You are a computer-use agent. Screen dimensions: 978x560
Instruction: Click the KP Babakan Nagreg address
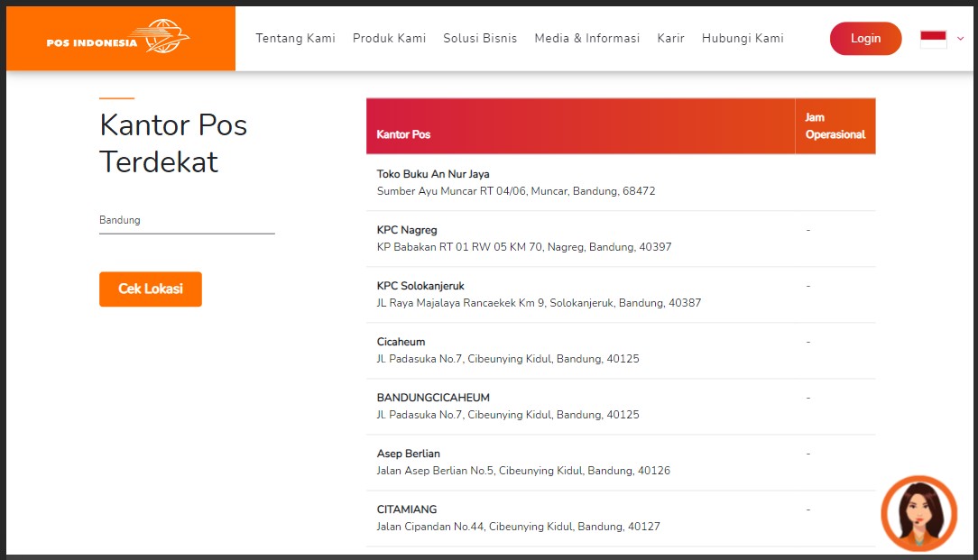tap(524, 247)
